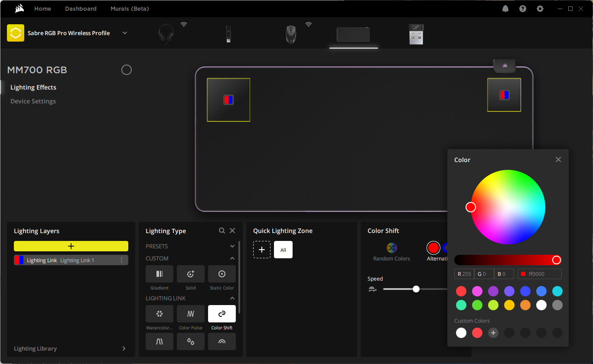Choose the Color Shift lighting effect
The width and height of the screenshot is (593, 364).
click(222, 314)
